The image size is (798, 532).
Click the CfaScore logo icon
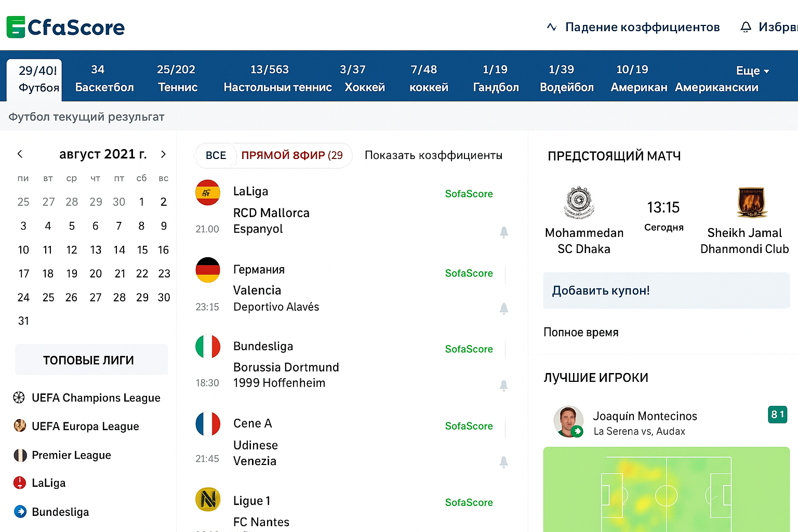(16, 27)
